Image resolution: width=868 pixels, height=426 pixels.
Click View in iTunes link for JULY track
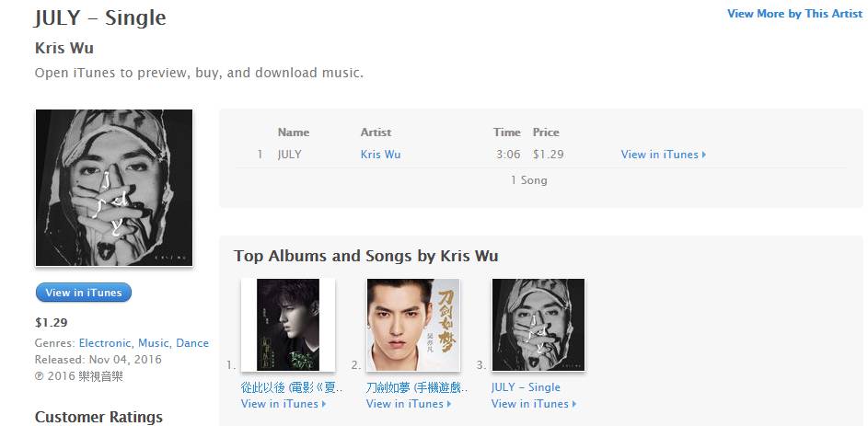663,155
